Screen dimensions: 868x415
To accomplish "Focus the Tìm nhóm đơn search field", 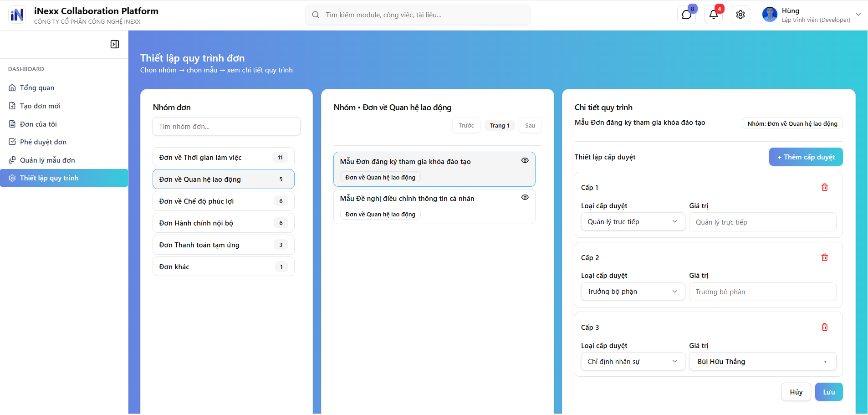I will [x=226, y=127].
